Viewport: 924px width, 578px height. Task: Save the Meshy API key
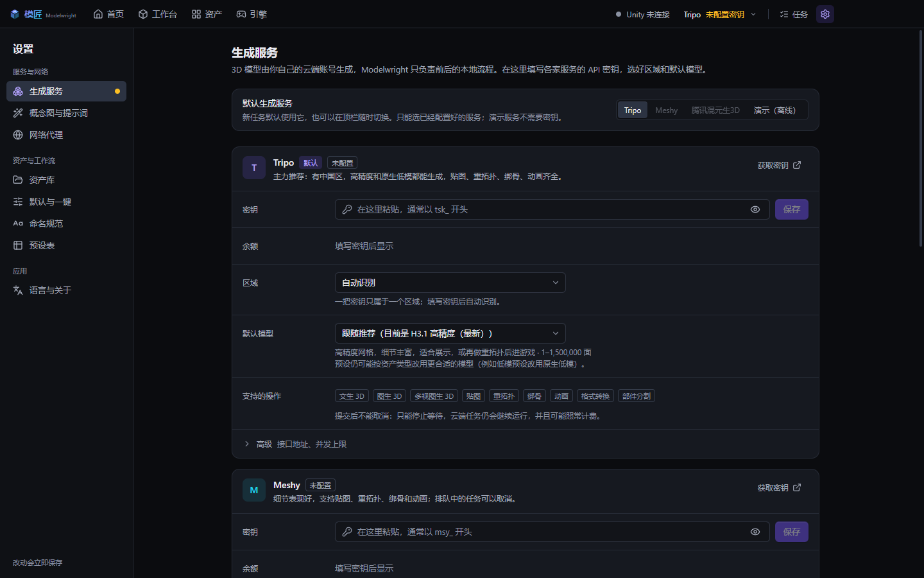coord(792,532)
